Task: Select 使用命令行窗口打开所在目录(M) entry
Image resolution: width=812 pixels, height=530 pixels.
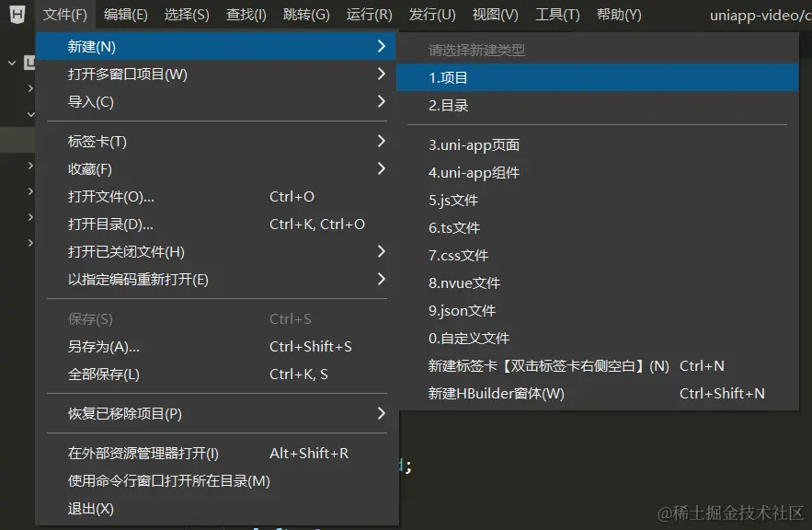Action: tap(216, 481)
